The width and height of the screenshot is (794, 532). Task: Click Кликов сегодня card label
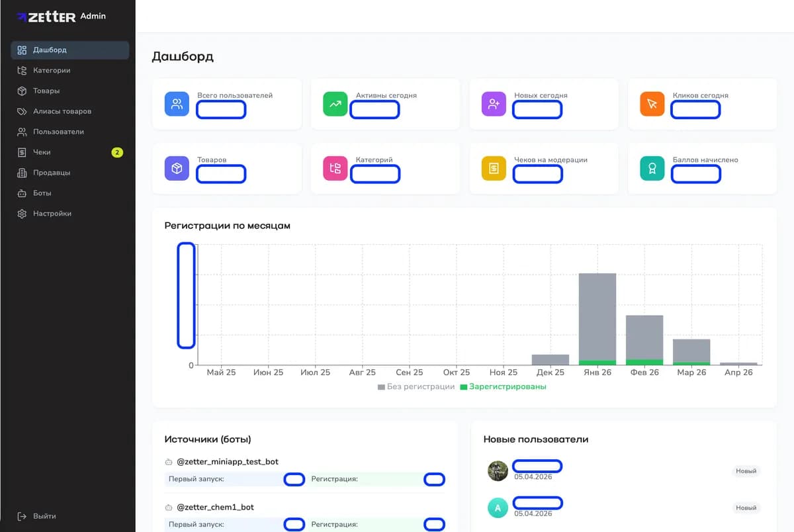(701, 95)
